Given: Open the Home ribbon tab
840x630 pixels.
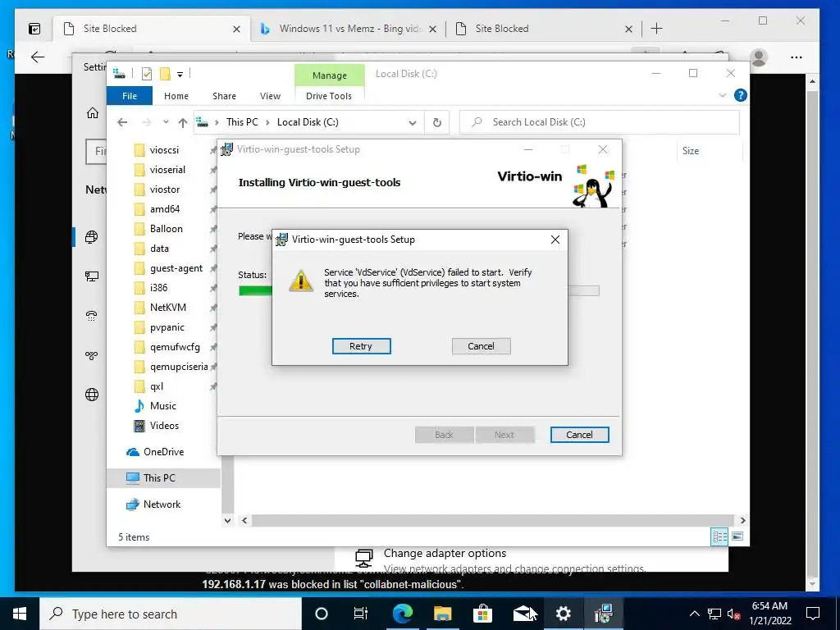Looking at the screenshot, I should pos(176,96).
